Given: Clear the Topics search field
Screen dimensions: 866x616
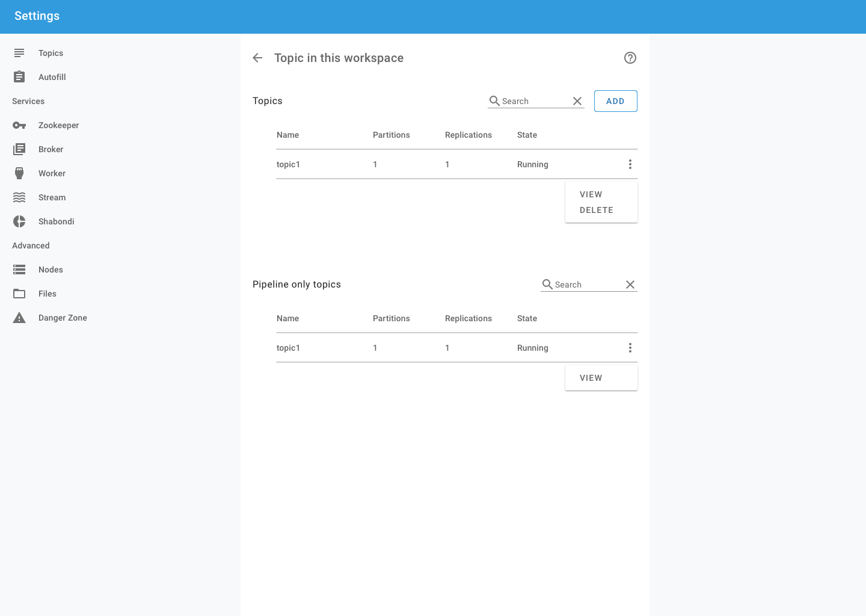Looking at the screenshot, I should coord(577,101).
